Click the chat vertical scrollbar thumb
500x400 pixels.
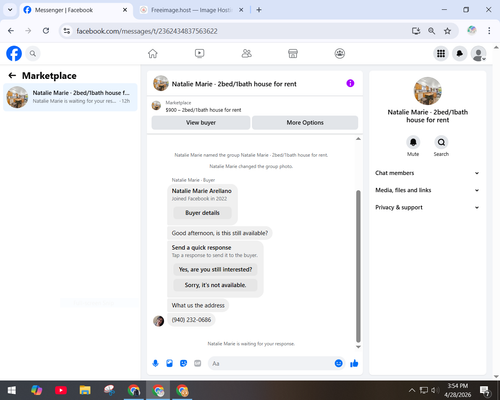(x=358, y=266)
